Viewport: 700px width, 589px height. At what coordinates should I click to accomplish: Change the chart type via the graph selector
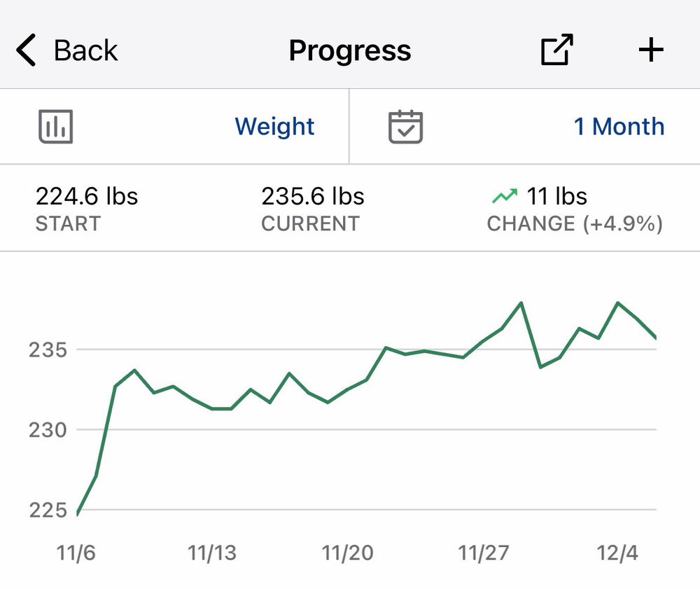click(x=56, y=126)
